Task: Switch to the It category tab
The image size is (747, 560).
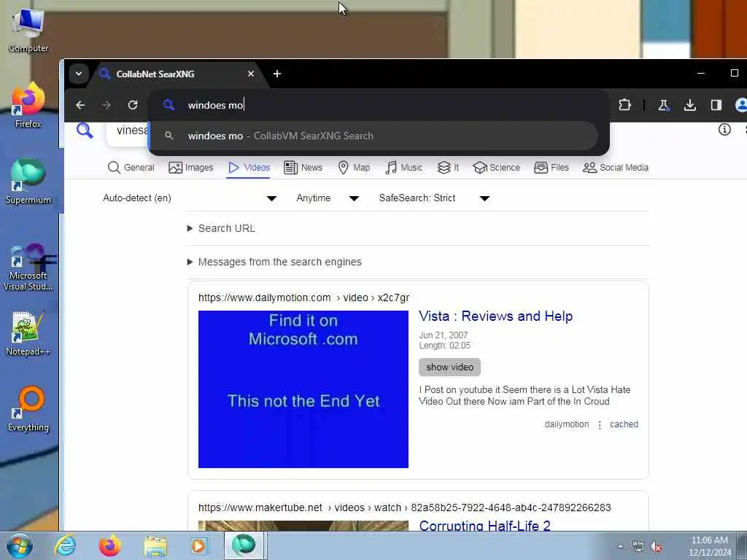Action: coord(448,168)
